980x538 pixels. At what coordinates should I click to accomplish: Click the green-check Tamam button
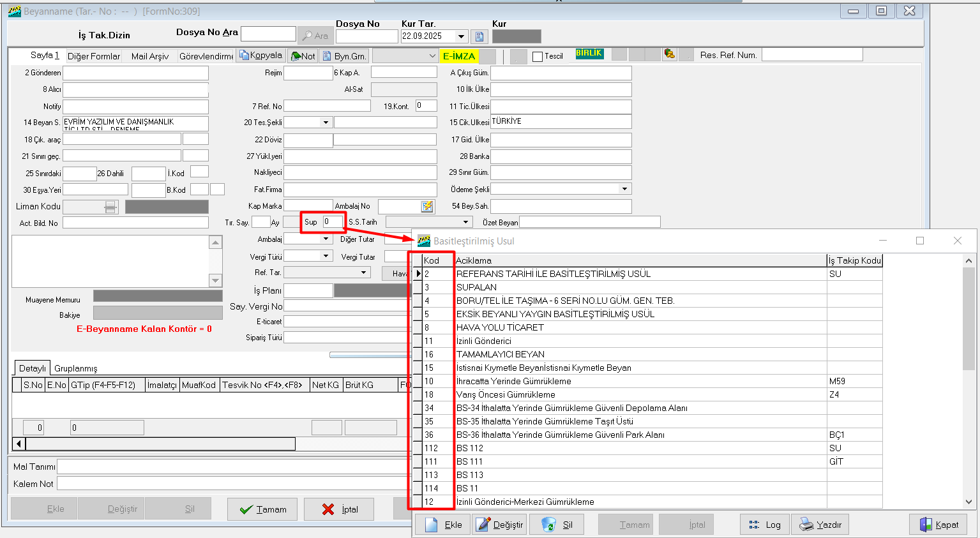pos(262,509)
